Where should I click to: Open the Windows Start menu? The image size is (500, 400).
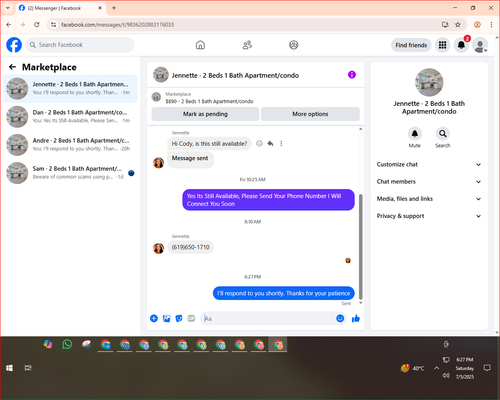(9, 368)
